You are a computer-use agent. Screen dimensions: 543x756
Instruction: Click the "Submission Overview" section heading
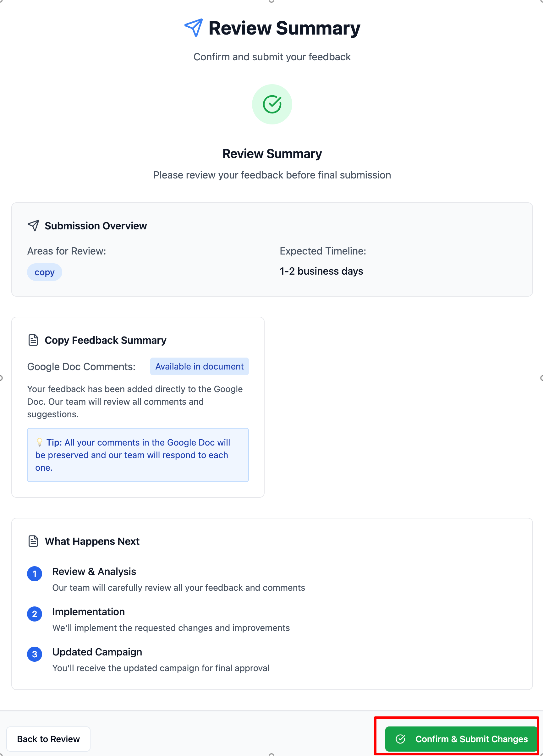[96, 226]
